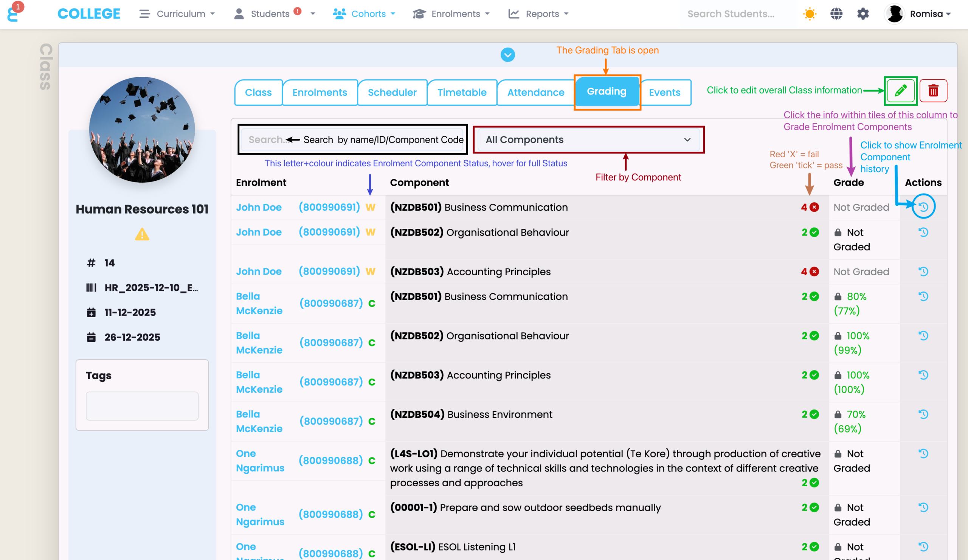
Task: Click the green pass tick for NZDB502 John Doe
Action: (814, 233)
